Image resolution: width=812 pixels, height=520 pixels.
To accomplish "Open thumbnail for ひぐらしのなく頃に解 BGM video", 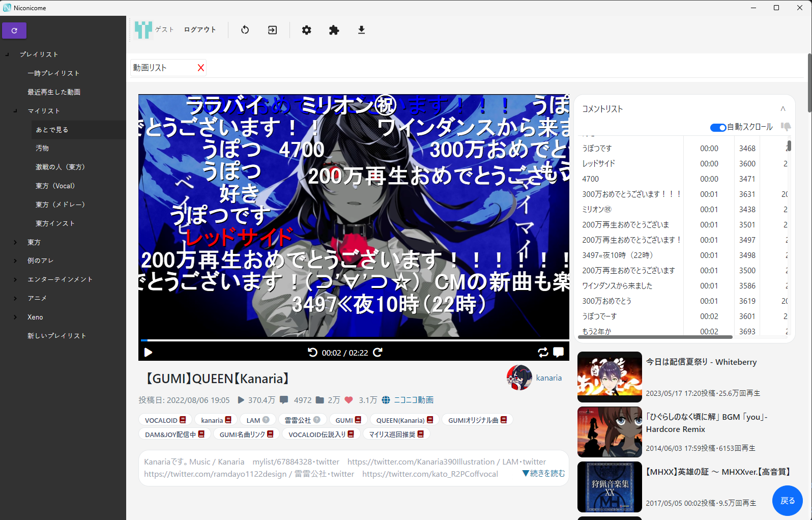I will click(610, 432).
